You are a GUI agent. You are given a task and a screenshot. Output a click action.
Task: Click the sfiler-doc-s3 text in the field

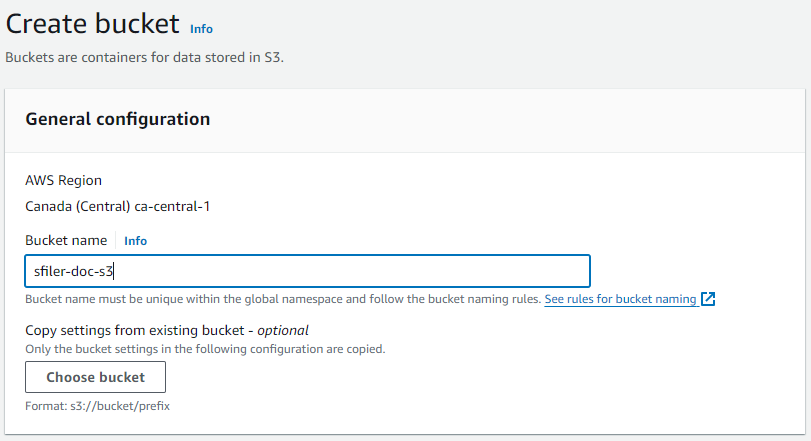coord(73,271)
